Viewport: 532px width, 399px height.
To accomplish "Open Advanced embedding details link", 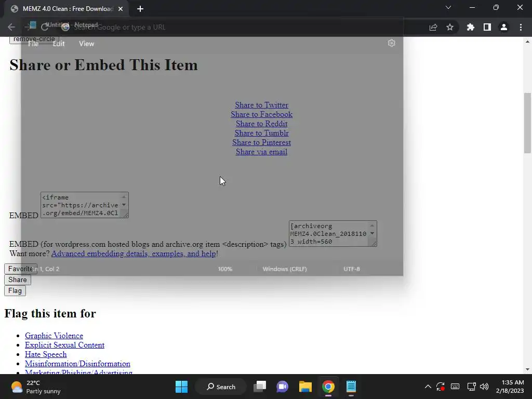I will point(134,254).
